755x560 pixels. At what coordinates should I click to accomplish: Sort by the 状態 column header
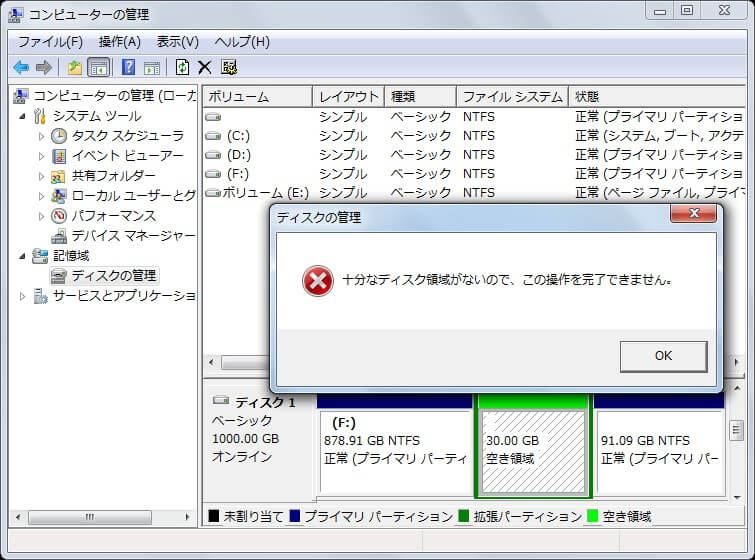point(657,97)
